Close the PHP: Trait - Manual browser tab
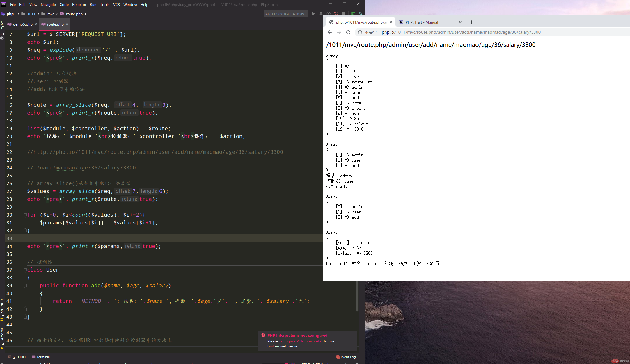The width and height of the screenshot is (630, 364). tap(460, 22)
